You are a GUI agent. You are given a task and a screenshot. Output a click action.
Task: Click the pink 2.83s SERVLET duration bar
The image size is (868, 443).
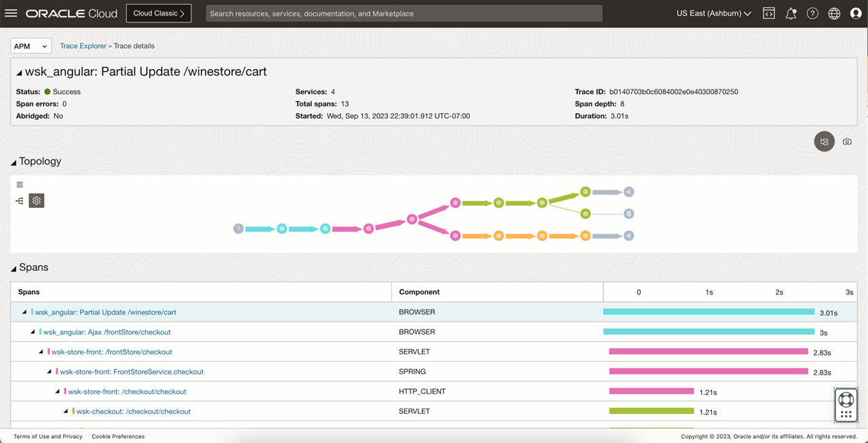click(709, 352)
